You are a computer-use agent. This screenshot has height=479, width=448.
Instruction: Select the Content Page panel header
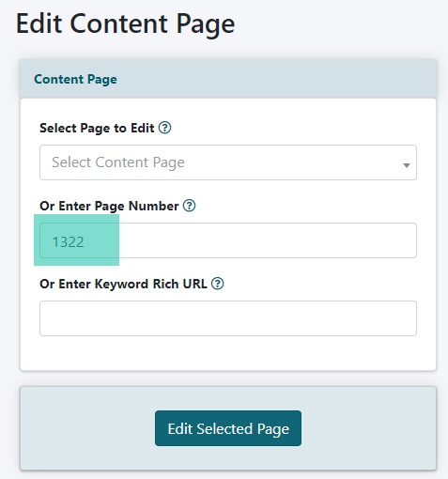point(228,79)
